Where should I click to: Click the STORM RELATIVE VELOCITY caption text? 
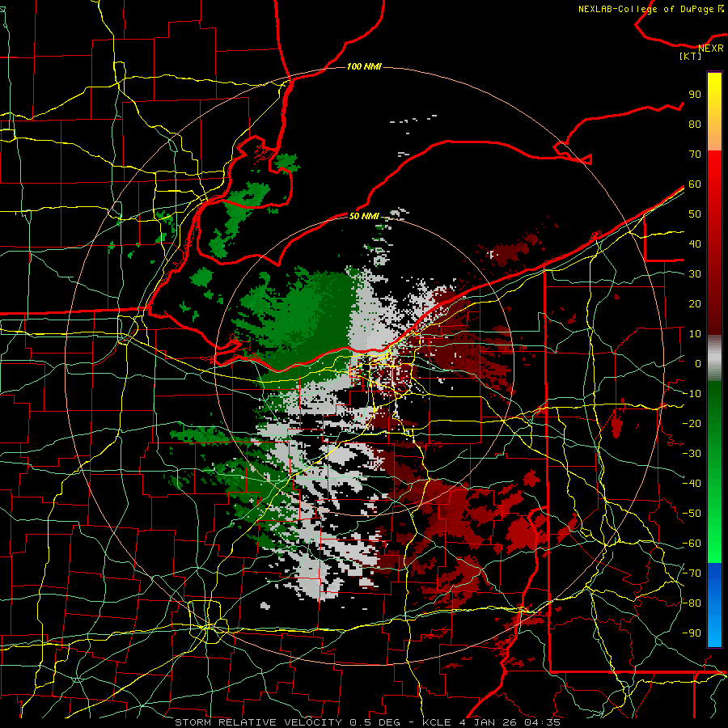pyautogui.click(x=258, y=722)
